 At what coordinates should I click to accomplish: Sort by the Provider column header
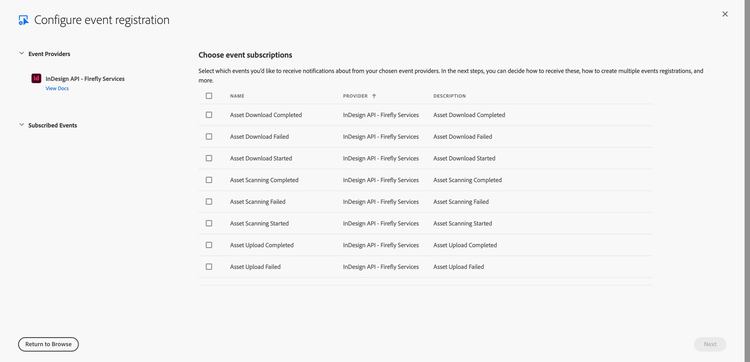point(355,96)
